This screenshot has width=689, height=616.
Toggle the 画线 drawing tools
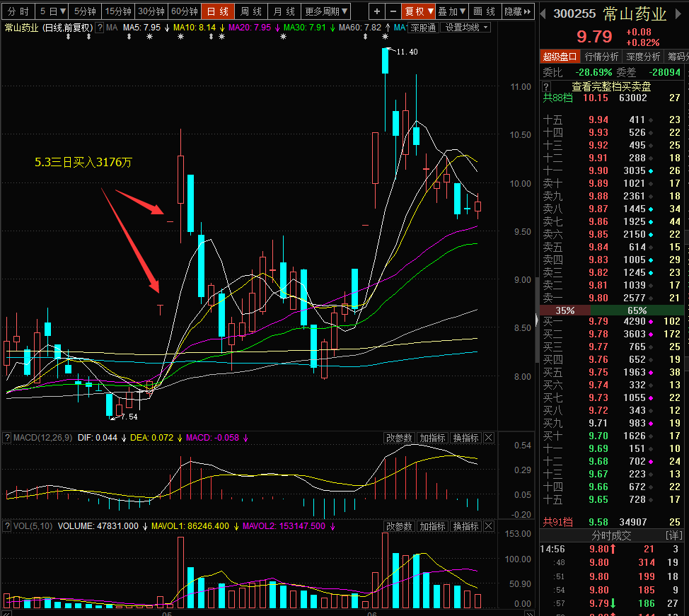[x=485, y=11]
